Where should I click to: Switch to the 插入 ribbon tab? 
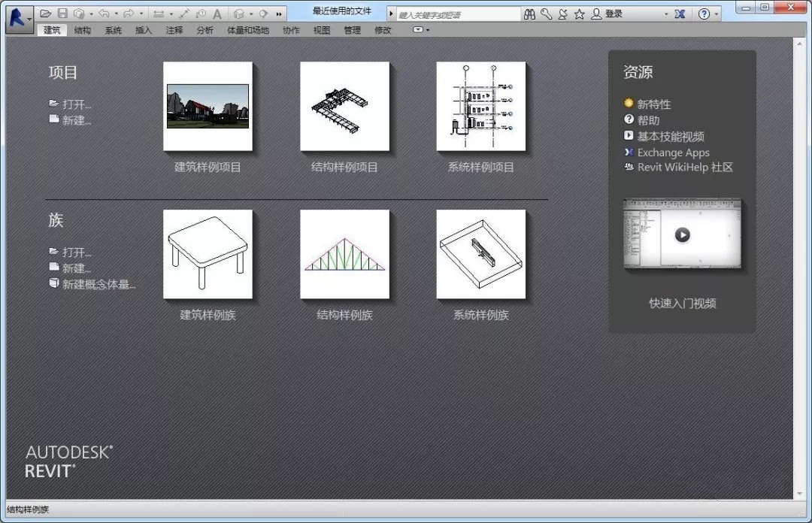coord(144,31)
